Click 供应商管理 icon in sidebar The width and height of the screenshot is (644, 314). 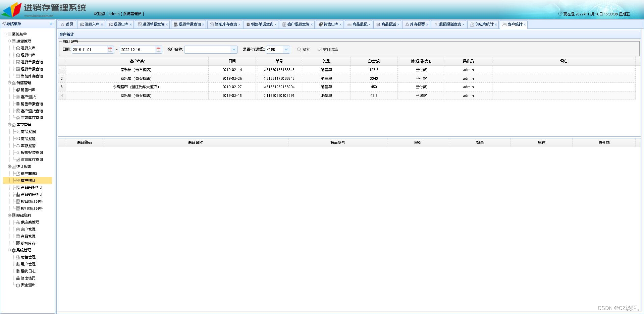click(x=18, y=222)
